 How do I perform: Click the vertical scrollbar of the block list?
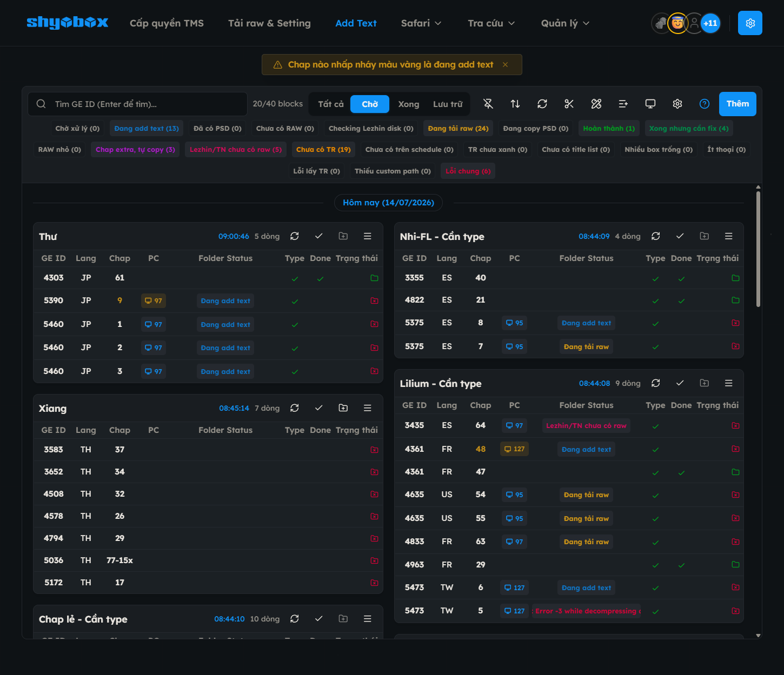pyautogui.click(x=758, y=249)
